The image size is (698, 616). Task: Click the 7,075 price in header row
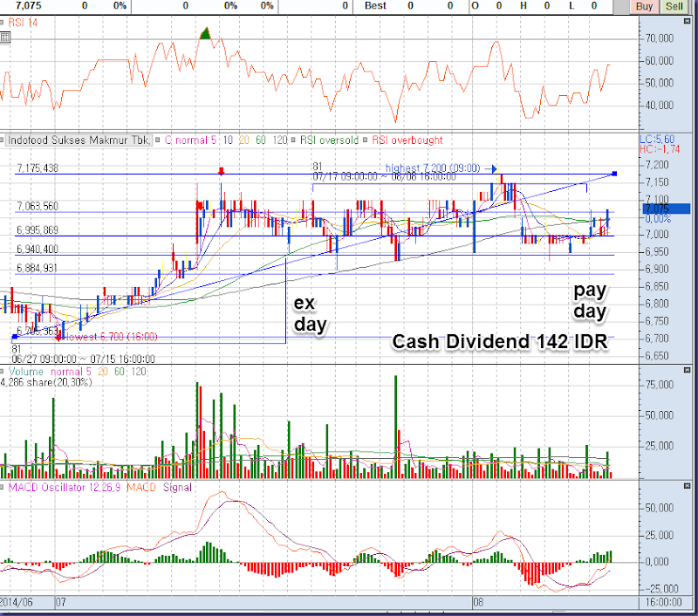click(x=29, y=6)
